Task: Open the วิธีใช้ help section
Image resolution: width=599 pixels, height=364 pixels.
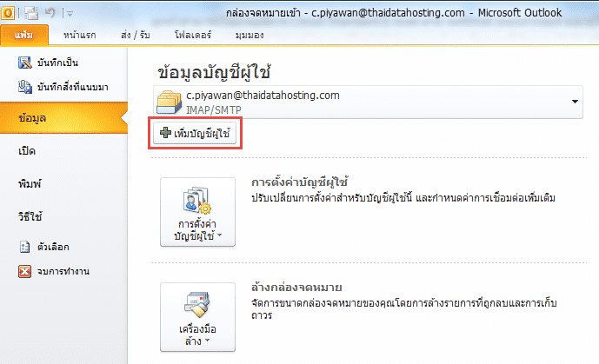Action: click(30, 216)
